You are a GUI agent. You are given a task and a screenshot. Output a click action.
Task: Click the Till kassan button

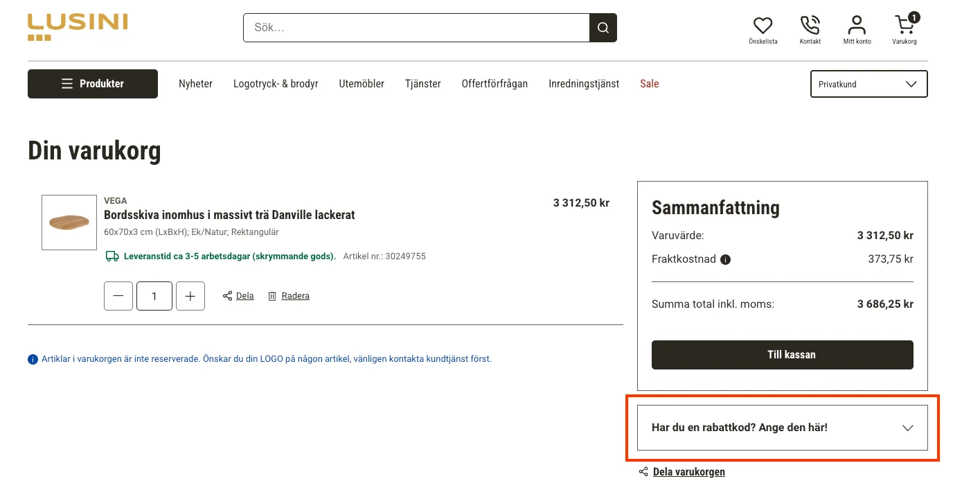click(782, 355)
